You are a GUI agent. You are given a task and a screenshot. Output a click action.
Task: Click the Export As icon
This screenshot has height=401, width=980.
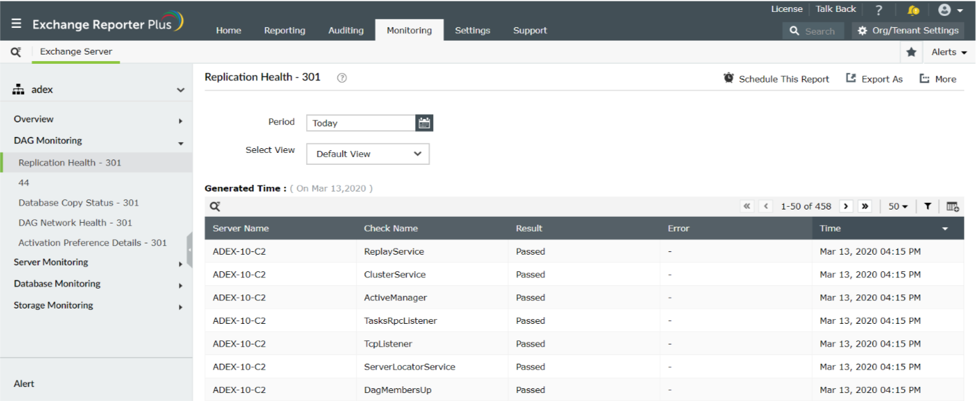point(851,78)
